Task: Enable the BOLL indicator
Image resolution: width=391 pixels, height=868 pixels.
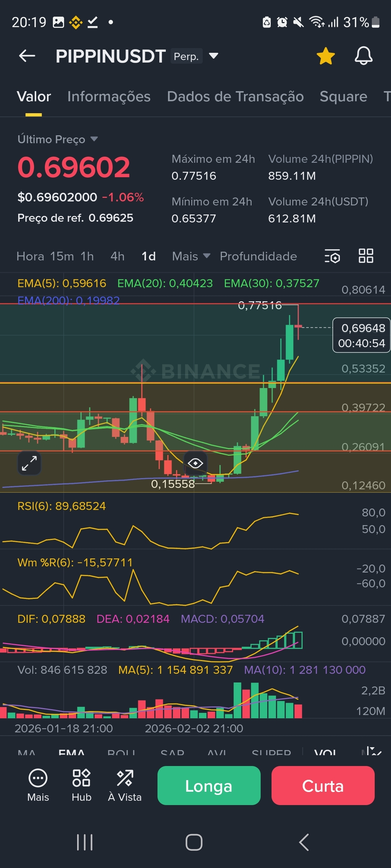Action: pyautogui.click(x=121, y=752)
